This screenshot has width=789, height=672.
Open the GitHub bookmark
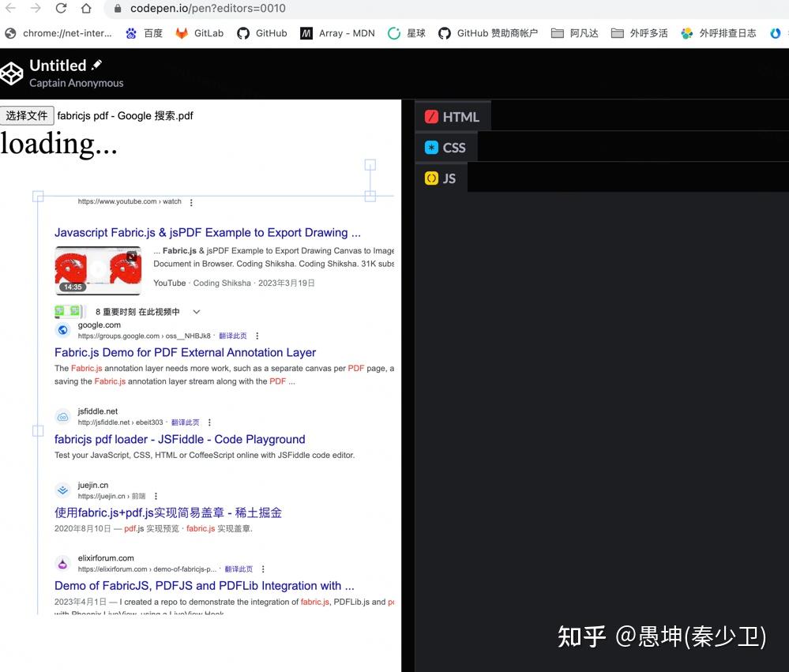[x=262, y=33]
